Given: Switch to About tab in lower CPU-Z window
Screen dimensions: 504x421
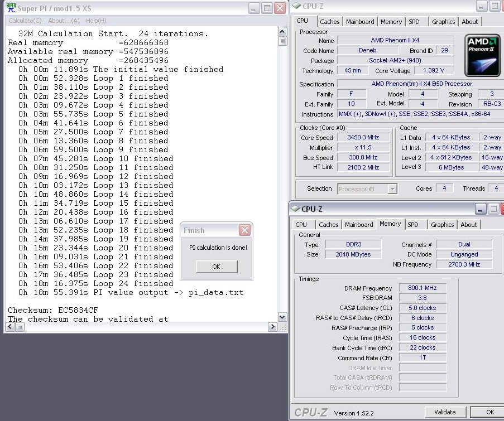Looking at the screenshot, I should (x=469, y=225).
